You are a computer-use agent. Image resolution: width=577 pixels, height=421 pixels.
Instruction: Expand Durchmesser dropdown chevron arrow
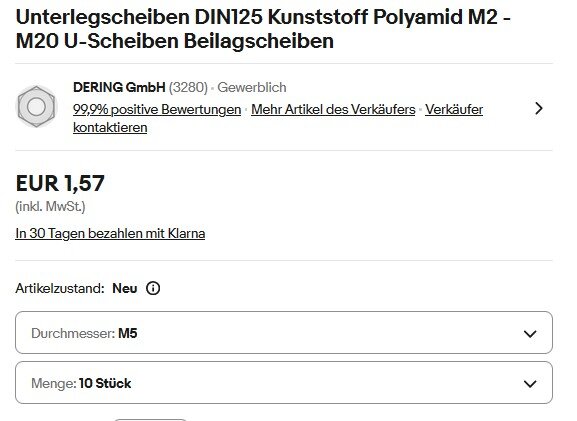(x=530, y=333)
